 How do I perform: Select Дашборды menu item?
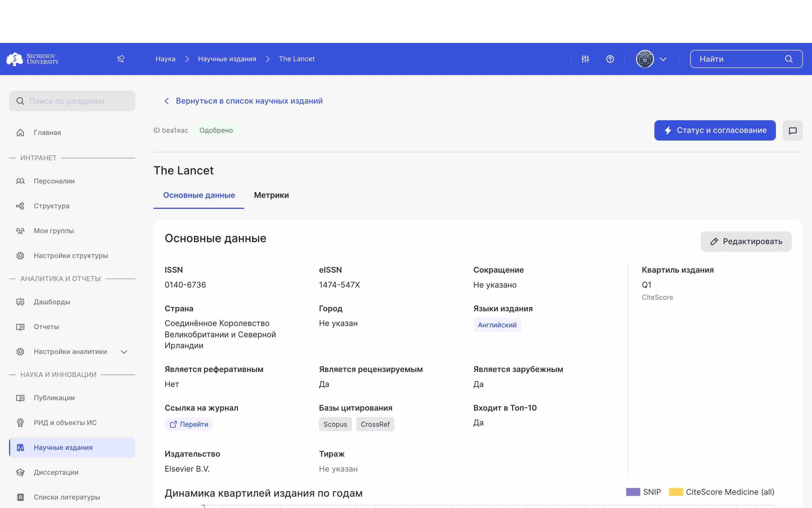[72, 302]
